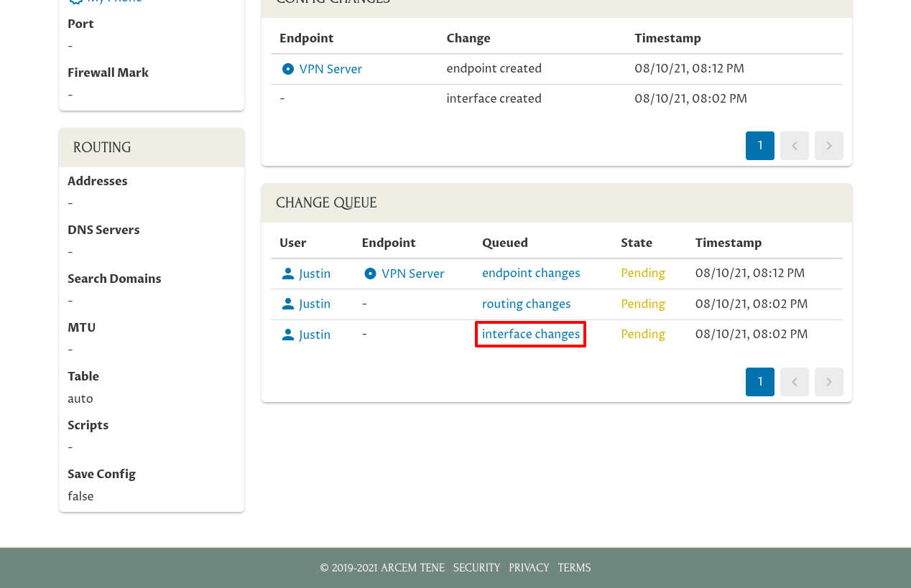Click the User column header
This screenshot has height=588, width=911.
click(x=293, y=243)
